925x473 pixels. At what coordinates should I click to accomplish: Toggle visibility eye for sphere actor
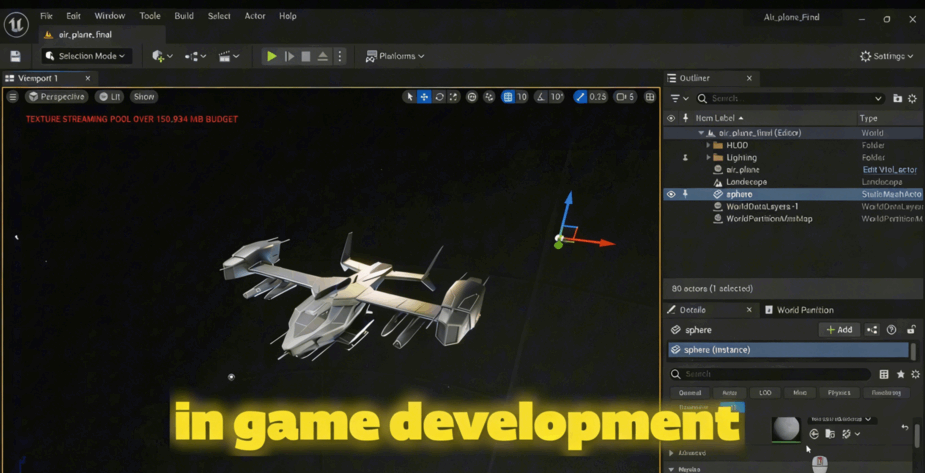(671, 194)
